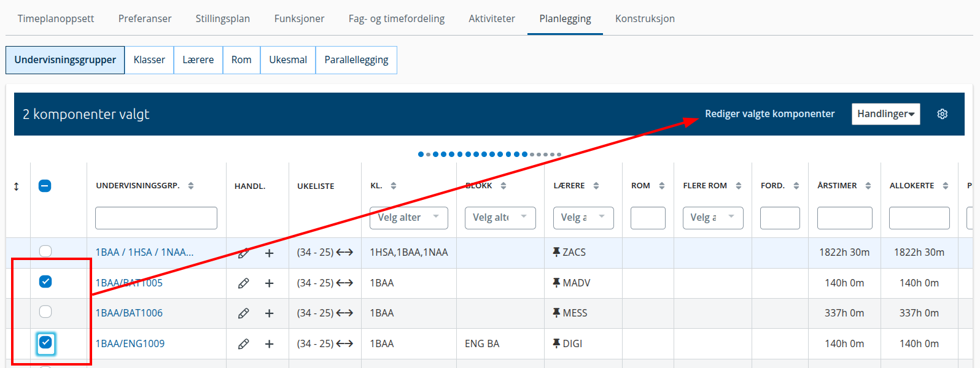Switch to Preferanser tab
The width and height of the screenshot is (980, 368).
pyautogui.click(x=145, y=18)
